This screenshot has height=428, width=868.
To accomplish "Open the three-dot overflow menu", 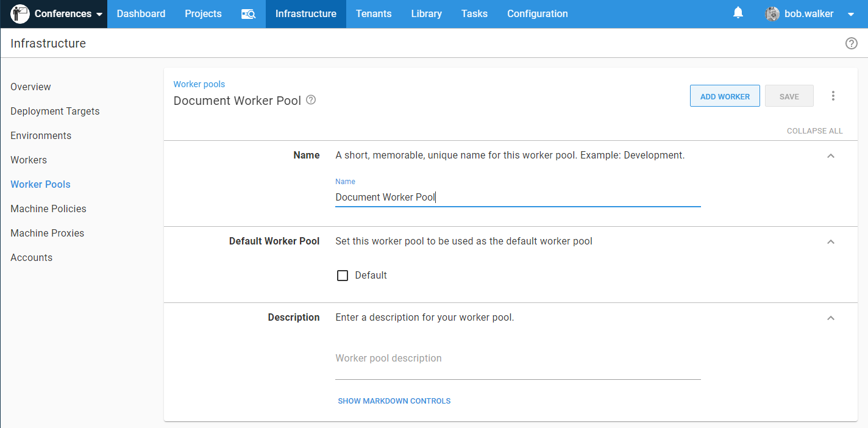I will pyautogui.click(x=833, y=96).
